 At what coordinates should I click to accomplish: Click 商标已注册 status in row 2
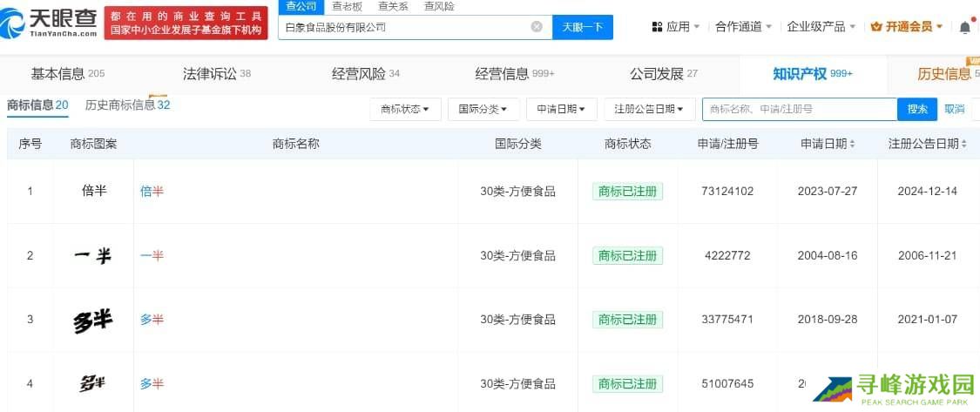627,255
